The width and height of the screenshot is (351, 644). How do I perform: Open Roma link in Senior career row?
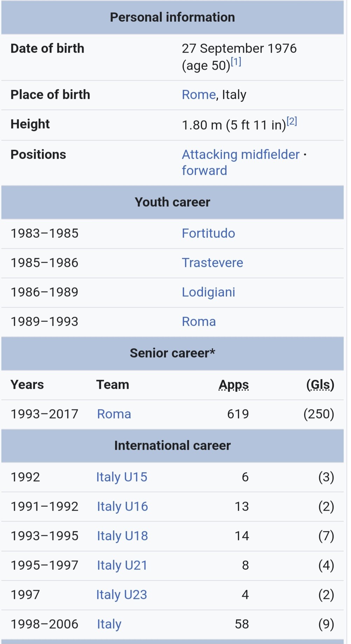pos(114,414)
